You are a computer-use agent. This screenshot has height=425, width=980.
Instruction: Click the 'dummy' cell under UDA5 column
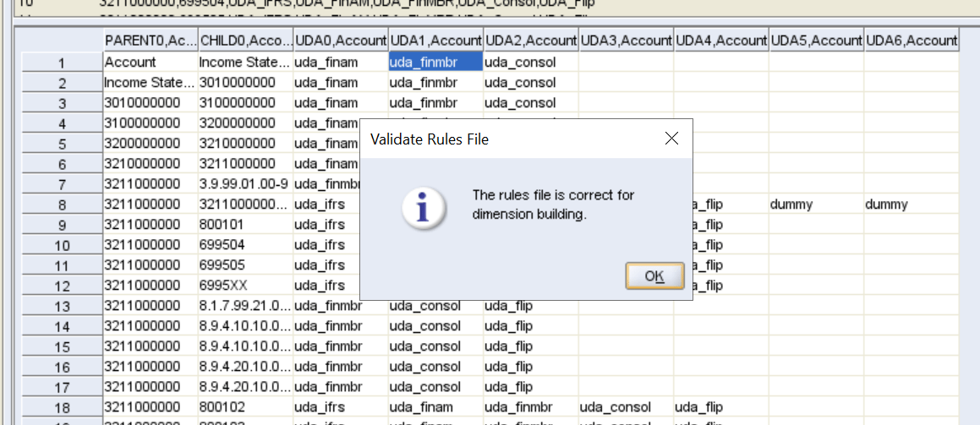[816, 204]
